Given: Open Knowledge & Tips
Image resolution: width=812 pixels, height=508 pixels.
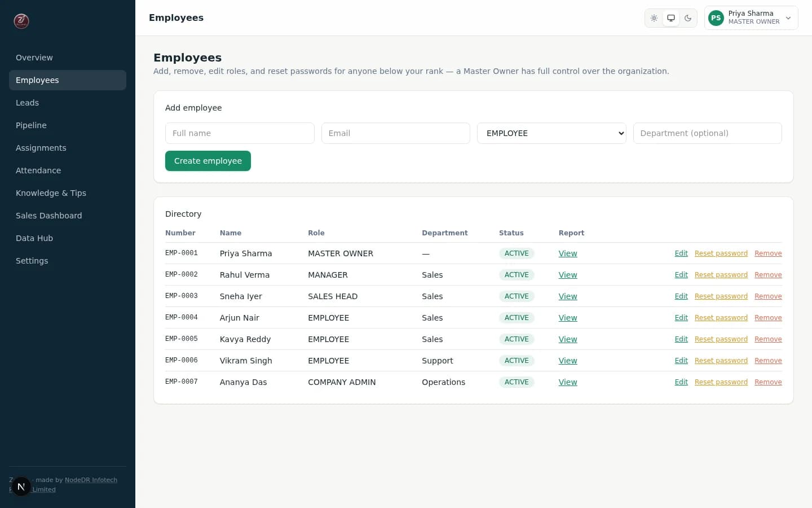Looking at the screenshot, I should coord(68,193).
